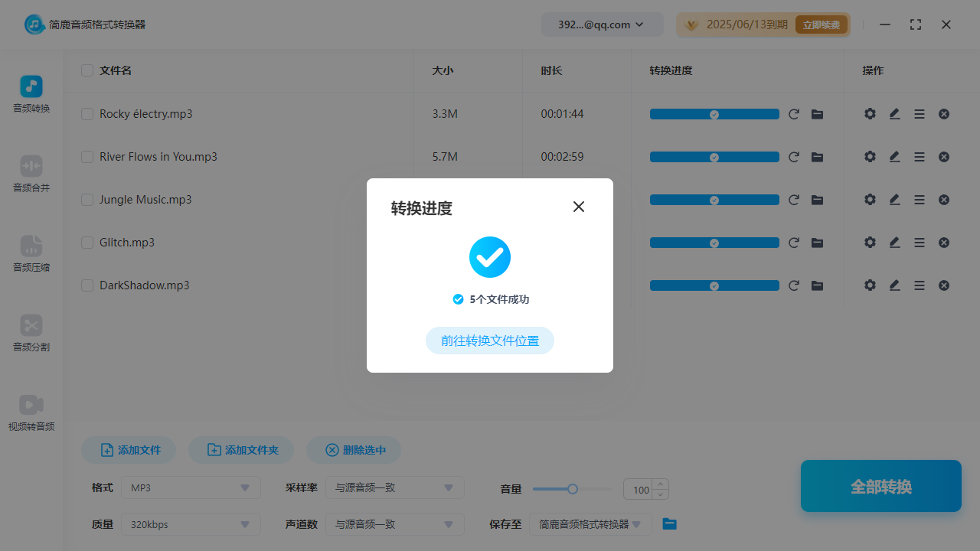Click edit pencil icon for Glitch.mp3
Screen dimensions: 980x551
(894, 243)
